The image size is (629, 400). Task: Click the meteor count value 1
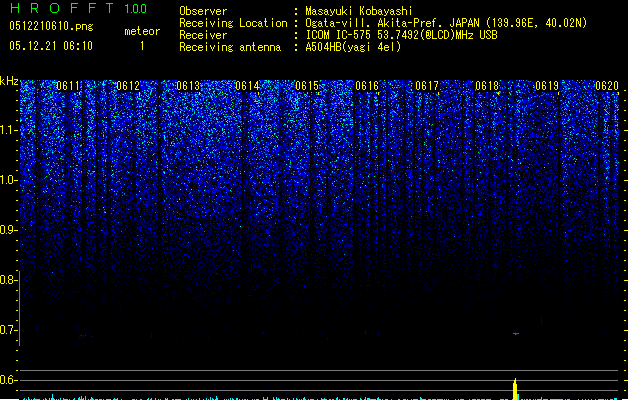[142, 46]
